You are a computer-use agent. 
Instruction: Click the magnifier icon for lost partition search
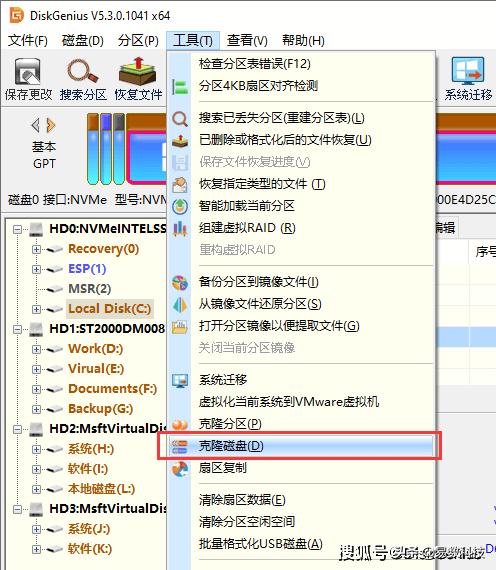[180, 119]
